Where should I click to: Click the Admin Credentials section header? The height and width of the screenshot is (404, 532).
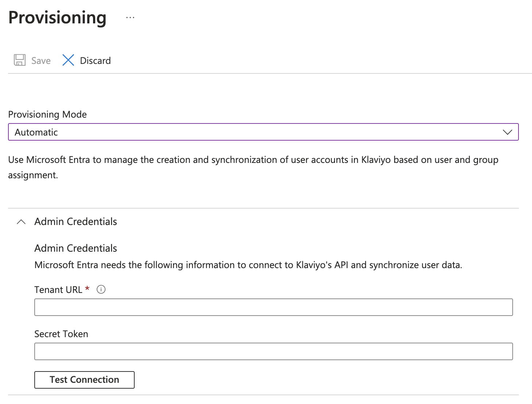[x=75, y=221]
